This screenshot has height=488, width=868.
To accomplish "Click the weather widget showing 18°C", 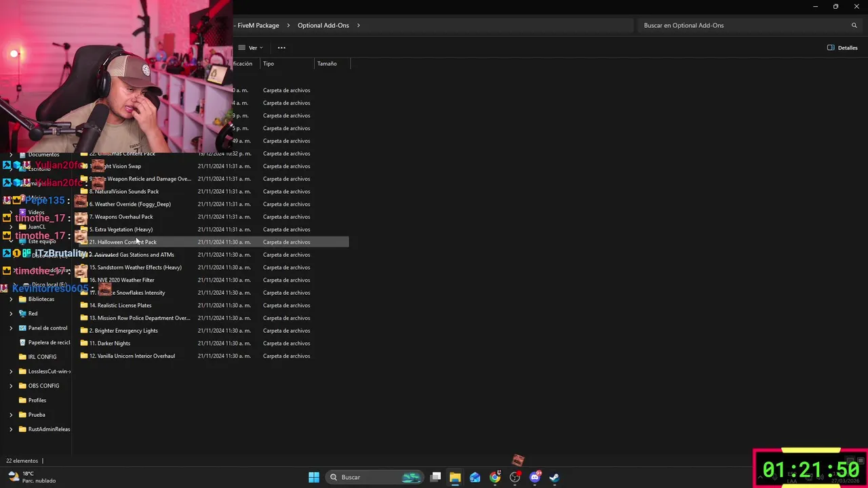I will 31,477.
